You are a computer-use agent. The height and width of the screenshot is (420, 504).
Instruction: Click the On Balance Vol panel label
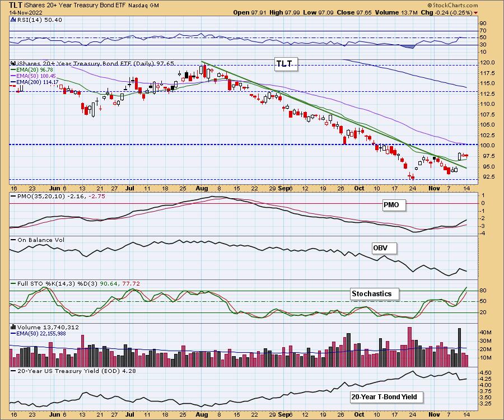click(x=40, y=240)
